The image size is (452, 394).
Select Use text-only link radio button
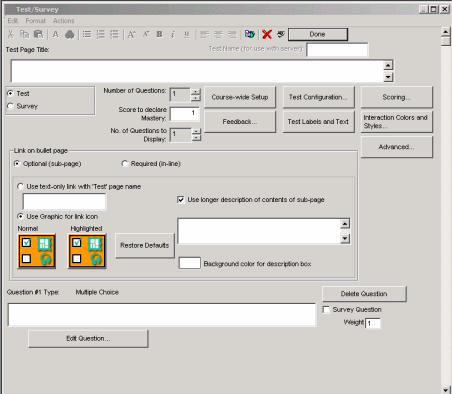[x=20, y=186]
